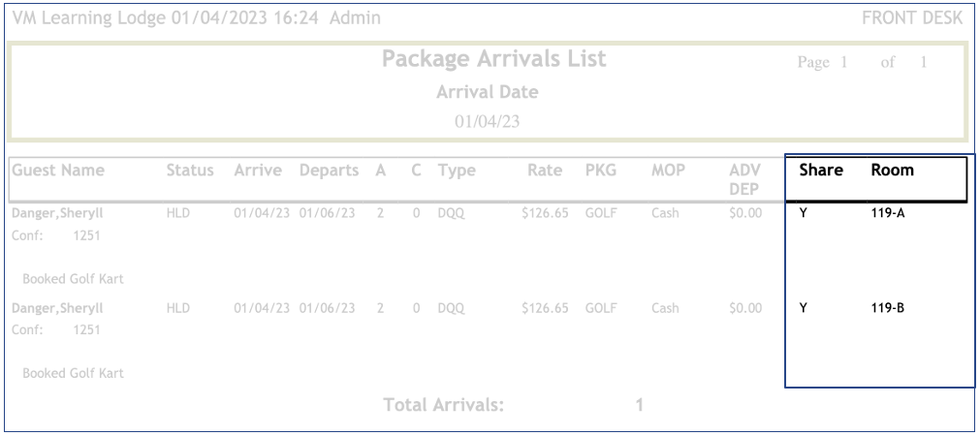Select the PKG column header
The height and width of the screenshot is (436, 980).
(600, 171)
